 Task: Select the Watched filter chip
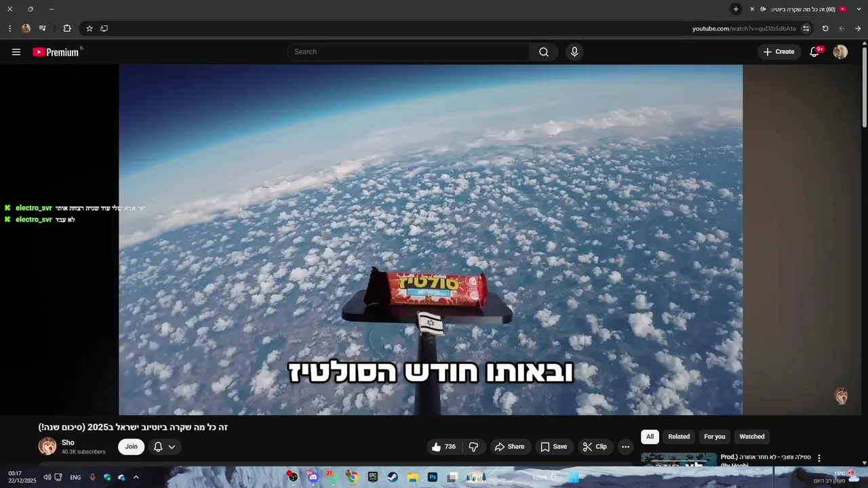(x=752, y=436)
